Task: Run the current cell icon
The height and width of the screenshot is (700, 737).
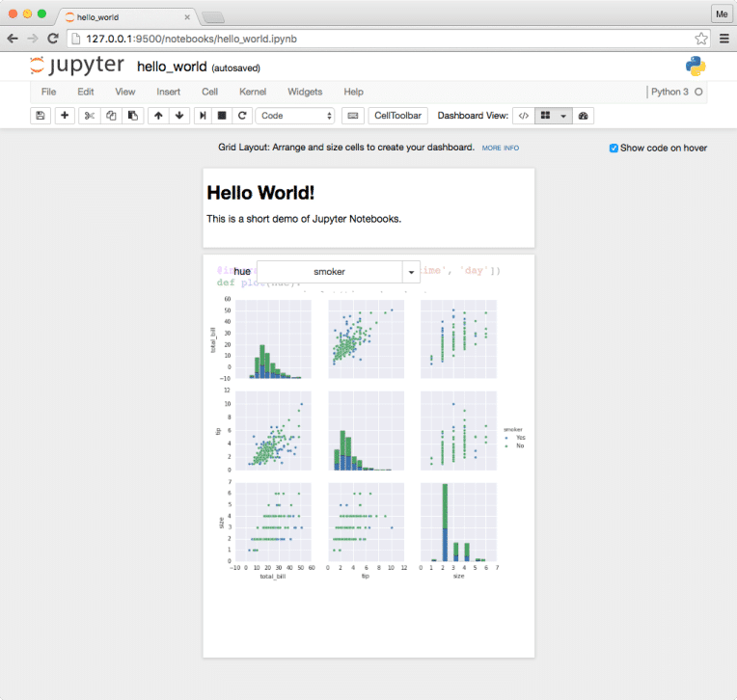Action: [x=203, y=116]
